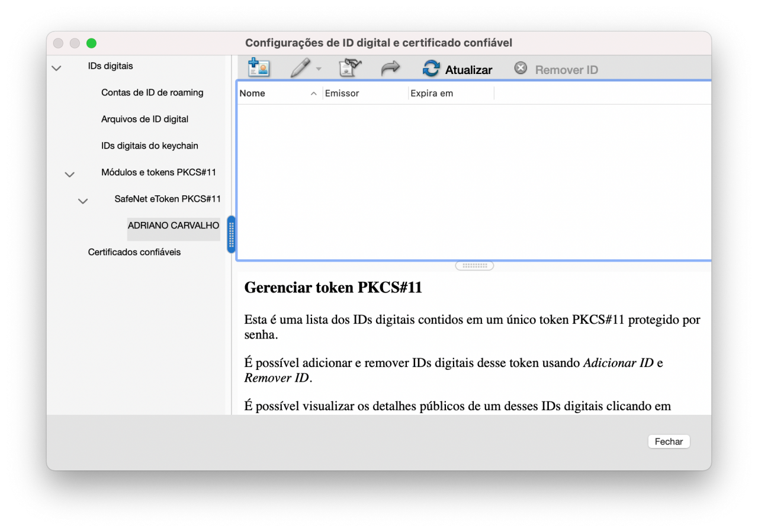
Task: Click the certificate details icon
Action: coord(350,68)
